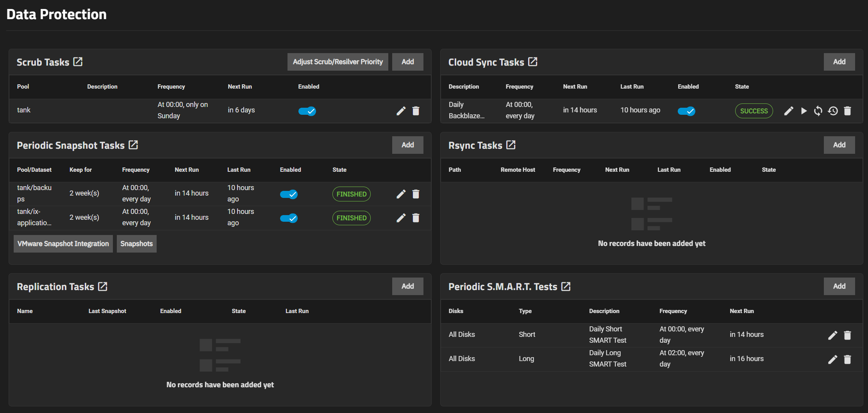Click the SUCCESS state badge
The height and width of the screenshot is (413, 868).
point(754,111)
